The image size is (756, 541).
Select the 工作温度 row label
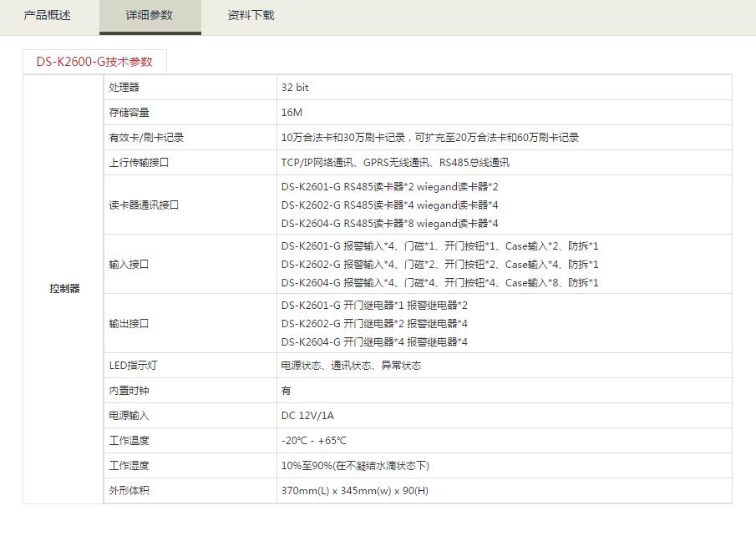(x=129, y=441)
